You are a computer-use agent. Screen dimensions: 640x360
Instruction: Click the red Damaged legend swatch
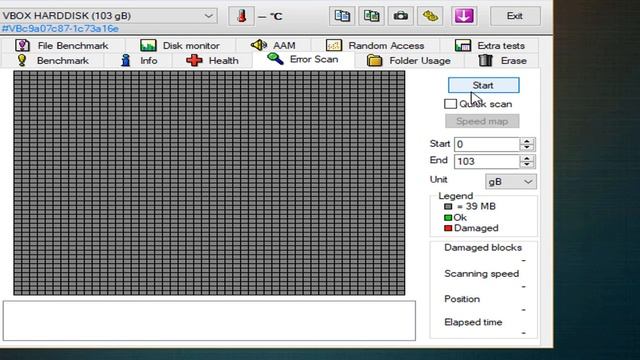pos(448,228)
